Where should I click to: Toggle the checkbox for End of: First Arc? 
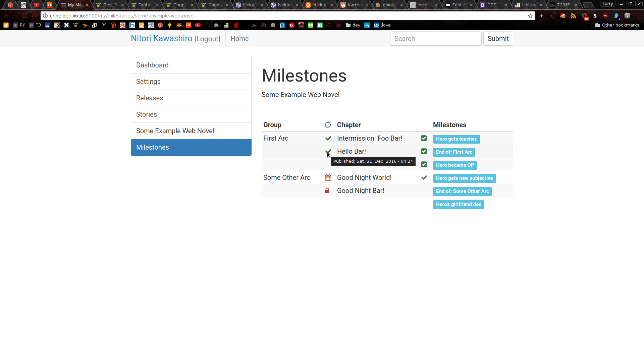coord(424,151)
